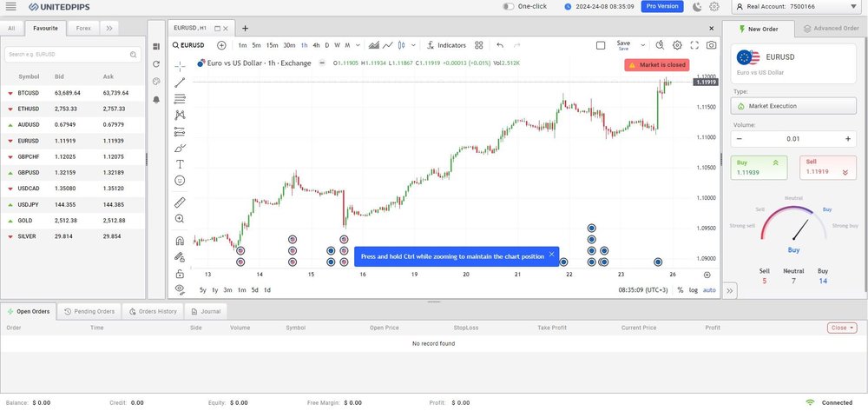Expand the Save options dropdown
Screen dimensions: 868x411
642,45
